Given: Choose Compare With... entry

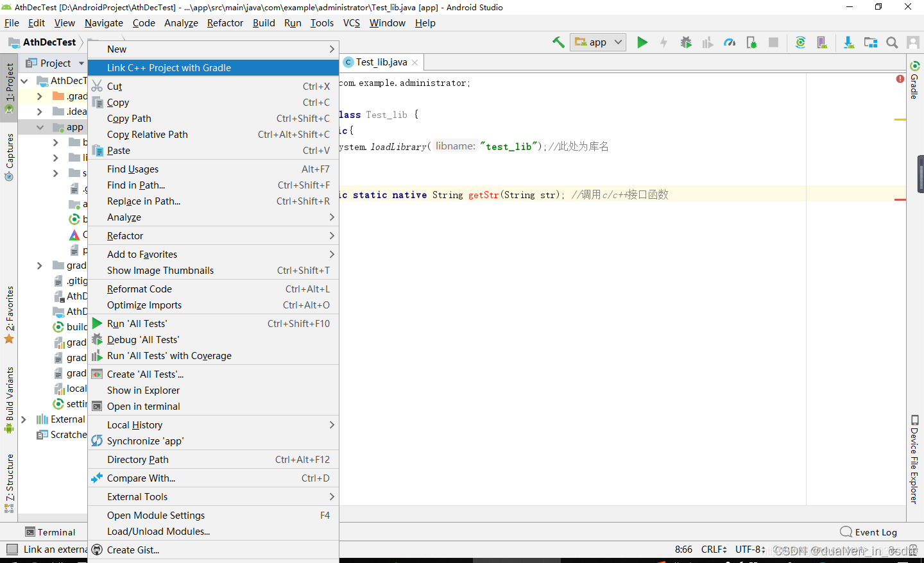Looking at the screenshot, I should coord(213,478).
